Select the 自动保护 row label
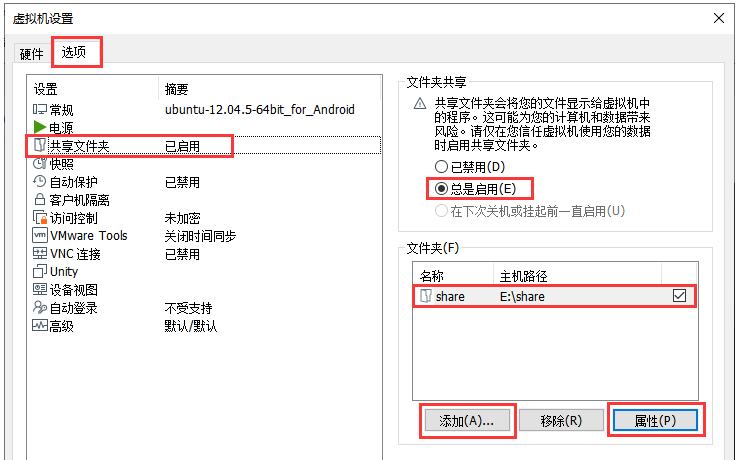Screen dimensions: 738x460 [73, 182]
